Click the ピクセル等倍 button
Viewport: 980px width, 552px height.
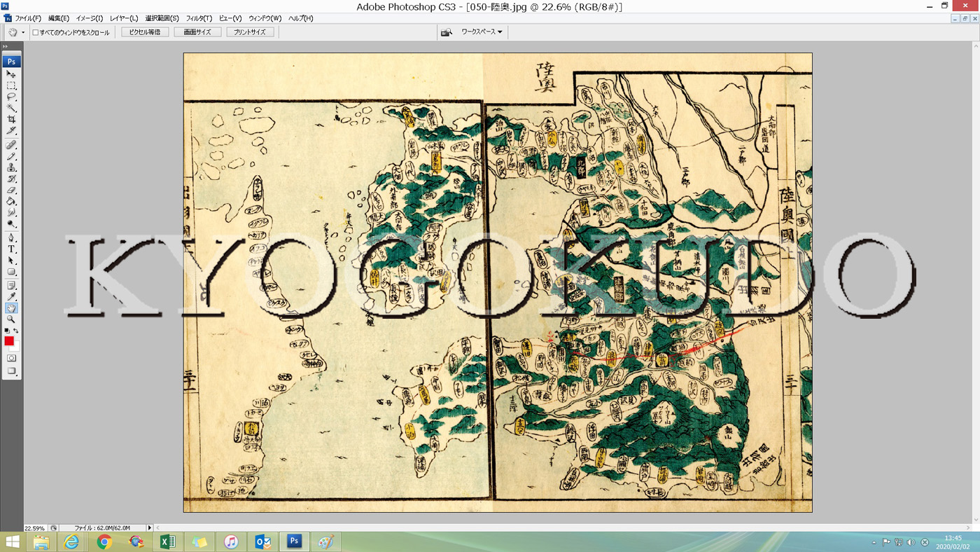[145, 32]
